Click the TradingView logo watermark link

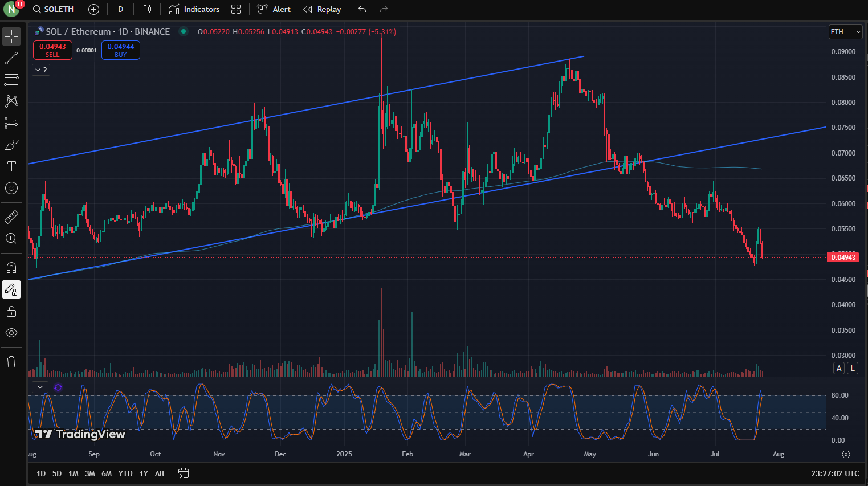(80, 434)
